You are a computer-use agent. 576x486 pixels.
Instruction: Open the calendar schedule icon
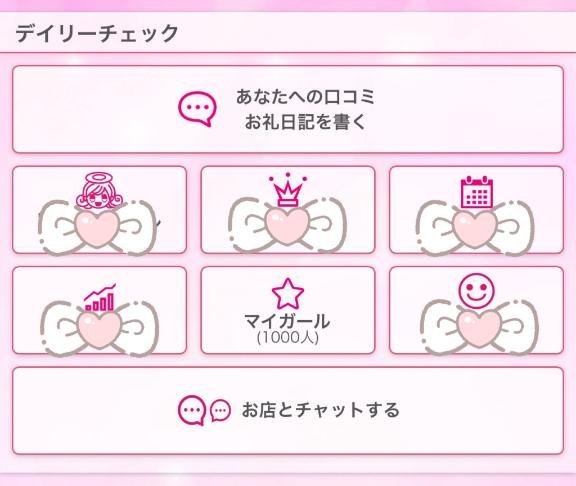pos(476,192)
